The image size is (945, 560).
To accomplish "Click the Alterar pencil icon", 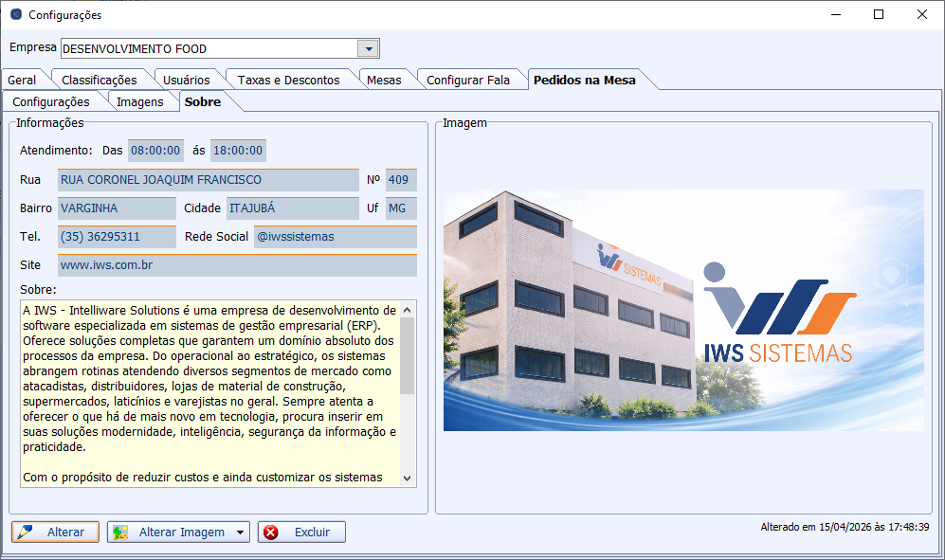I will (x=26, y=533).
